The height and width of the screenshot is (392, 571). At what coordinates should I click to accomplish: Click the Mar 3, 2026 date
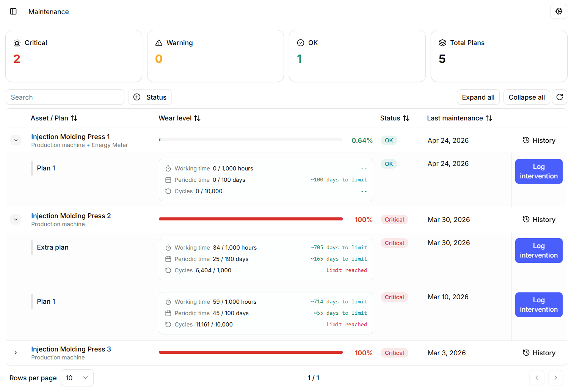pyautogui.click(x=447, y=353)
